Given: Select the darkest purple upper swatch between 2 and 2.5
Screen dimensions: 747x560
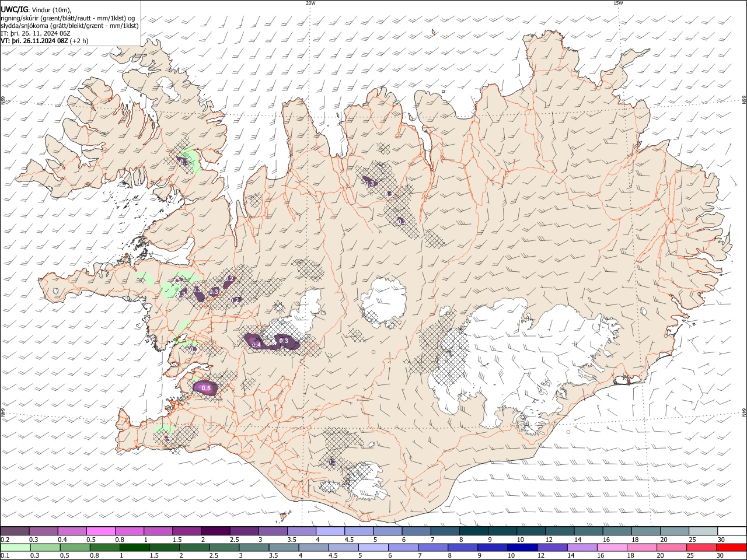Looking at the screenshot, I should pos(215,531).
